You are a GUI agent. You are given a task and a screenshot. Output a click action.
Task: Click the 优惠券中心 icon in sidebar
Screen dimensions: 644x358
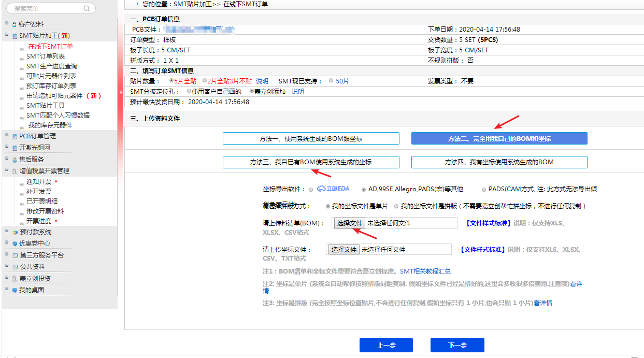pos(15,244)
